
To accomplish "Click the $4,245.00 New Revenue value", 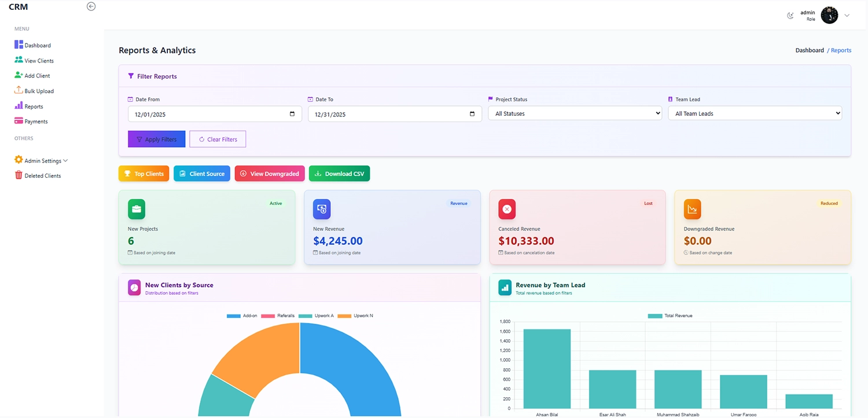I will [338, 241].
